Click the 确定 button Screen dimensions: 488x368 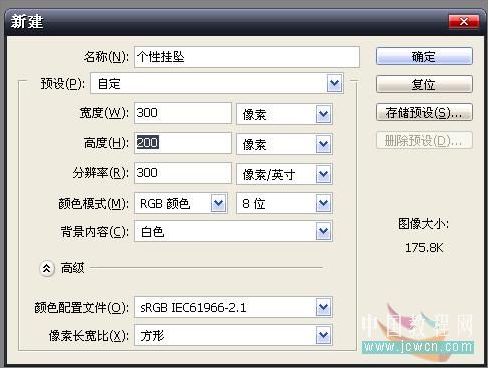[x=424, y=56]
